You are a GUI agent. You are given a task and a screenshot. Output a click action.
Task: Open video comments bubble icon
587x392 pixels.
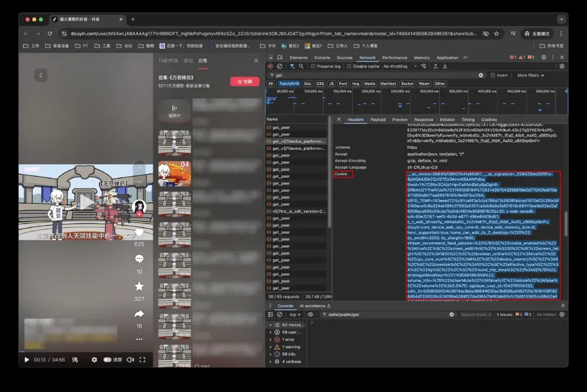pyautogui.click(x=139, y=259)
